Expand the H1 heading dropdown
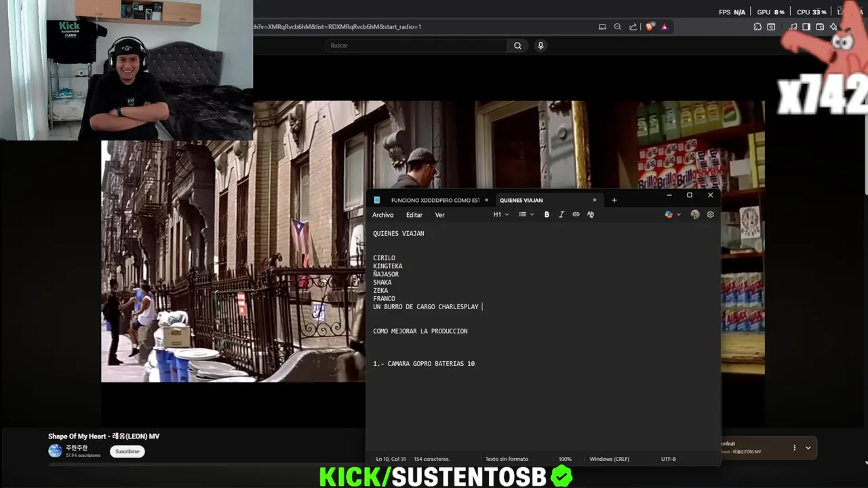The width and height of the screenshot is (868, 488). click(500, 215)
